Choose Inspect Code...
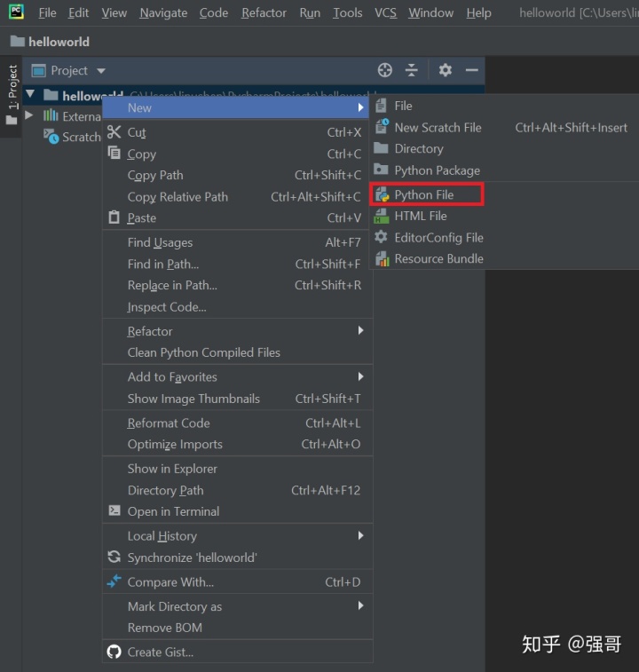The image size is (639, 672). click(238, 307)
